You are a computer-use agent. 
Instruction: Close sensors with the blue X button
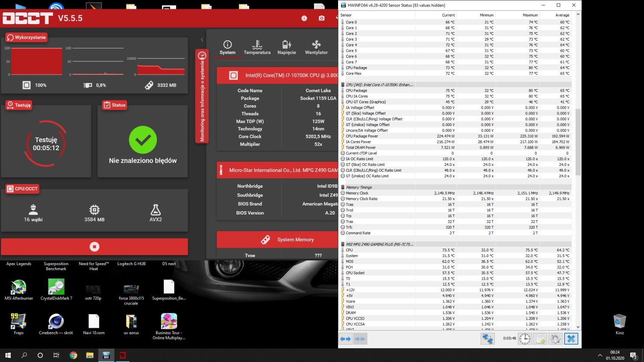tap(571, 339)
